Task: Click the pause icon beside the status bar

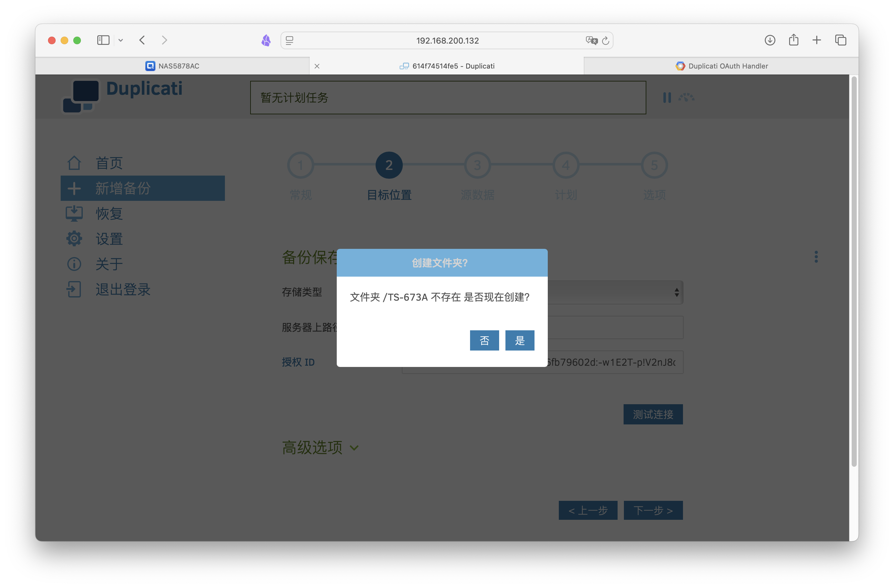Action: (x=667, y=98)
